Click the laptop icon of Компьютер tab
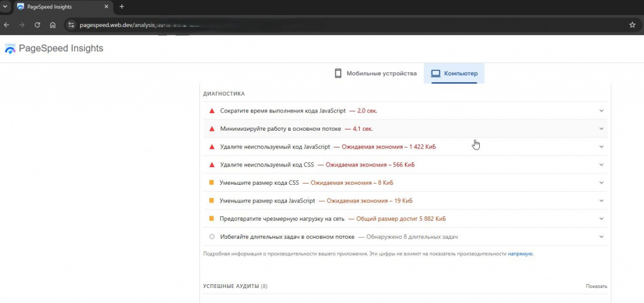Viewport: 644px width, 303px height. (435, 74)
